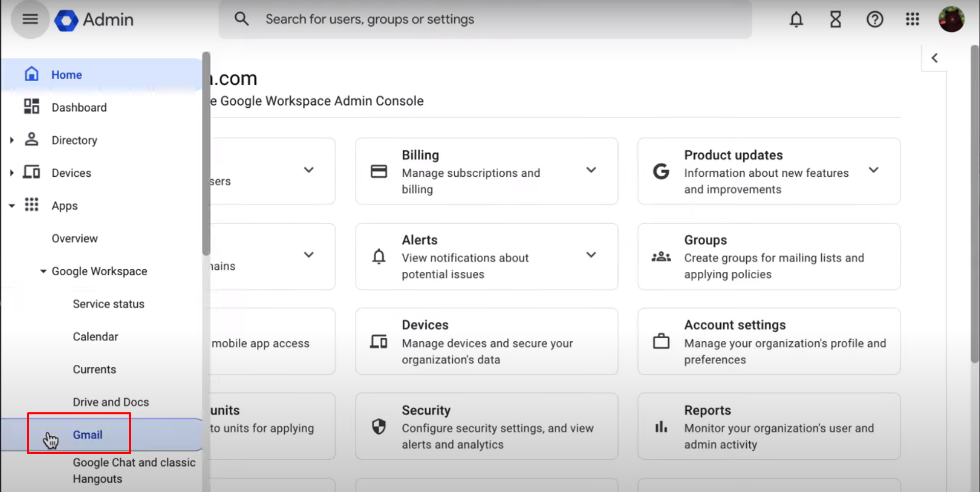Open the notifications bell
This screenshot has width=980, height=492.
click(796, 19)
